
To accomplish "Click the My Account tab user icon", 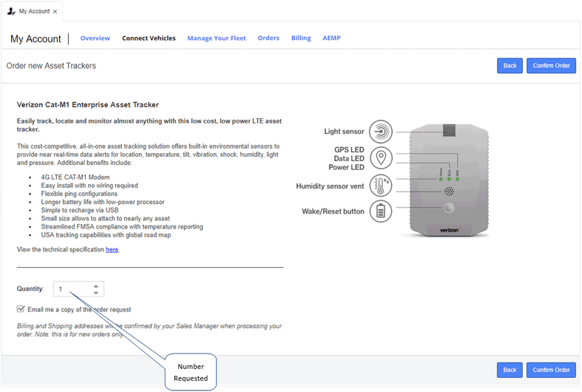I will coord(11,11).
